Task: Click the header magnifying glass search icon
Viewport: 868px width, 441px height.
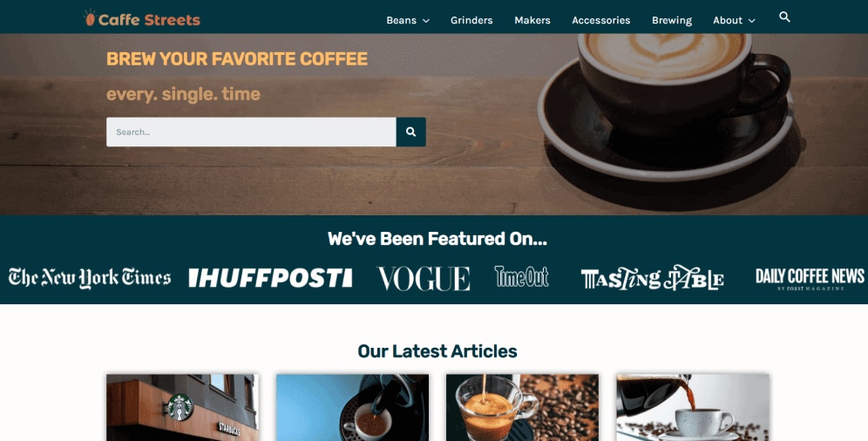Action: (x=784, y=17)
